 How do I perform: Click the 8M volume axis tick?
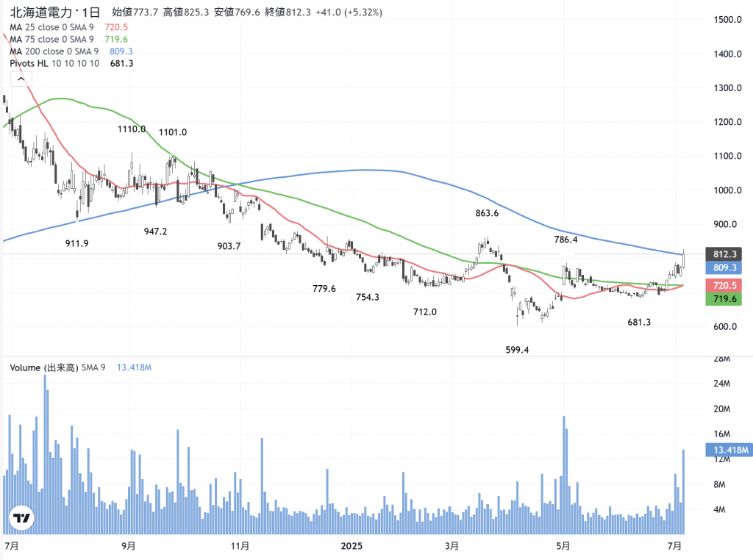click(x=719, y=484)
